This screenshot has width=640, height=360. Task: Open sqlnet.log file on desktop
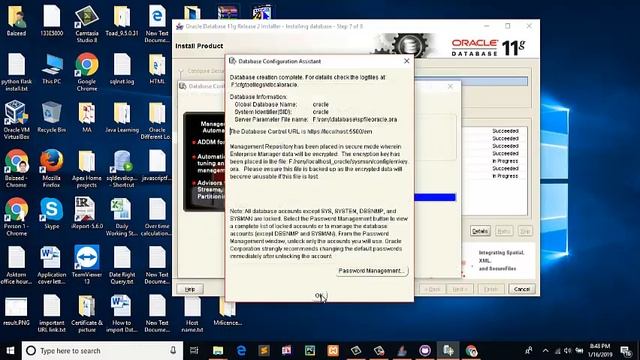pyautogui.click(x=122, y=69)
